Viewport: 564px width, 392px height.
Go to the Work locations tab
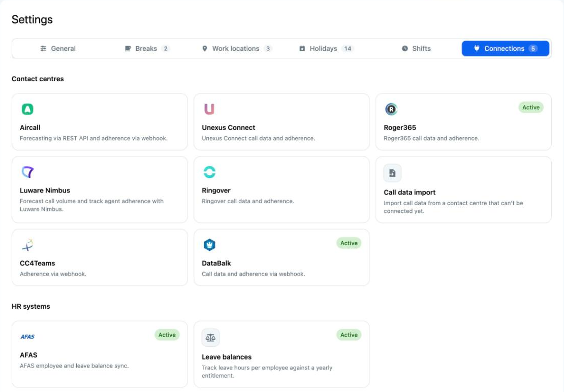pyautogui.click(x=236, y=49)
